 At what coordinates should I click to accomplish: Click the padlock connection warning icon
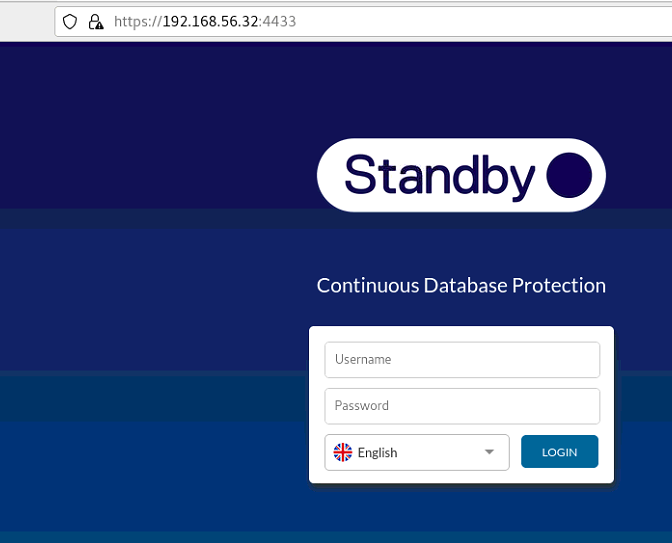[x=96, y=21]
